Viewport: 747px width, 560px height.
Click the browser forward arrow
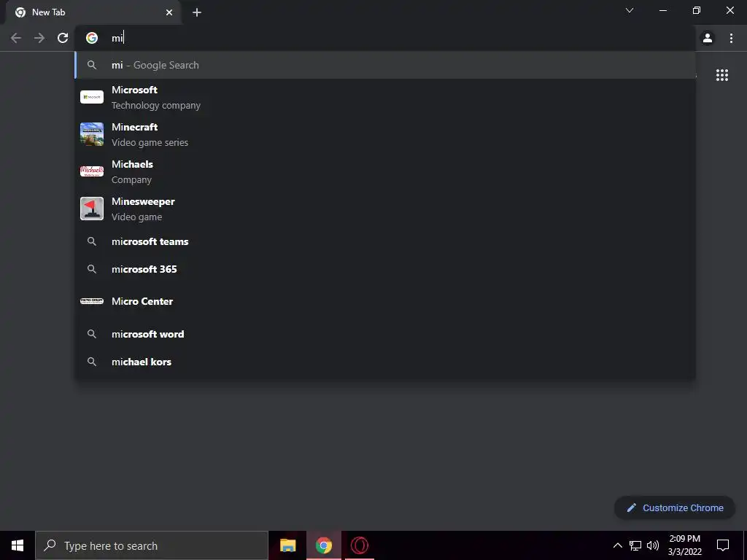point(39,38)
